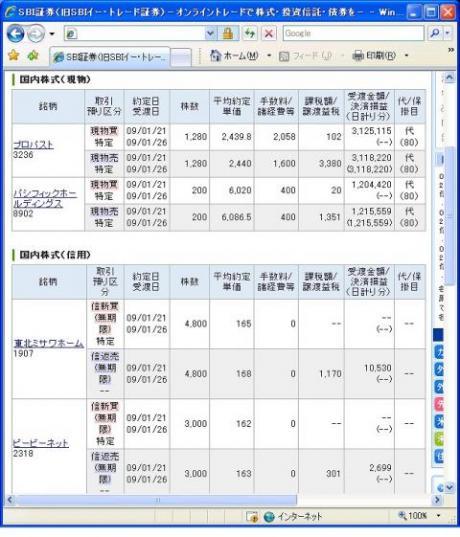460x537 pixels.
Task: Click the Add to Favorites icon
Action: pyautogui.click(x=33, y=55)
